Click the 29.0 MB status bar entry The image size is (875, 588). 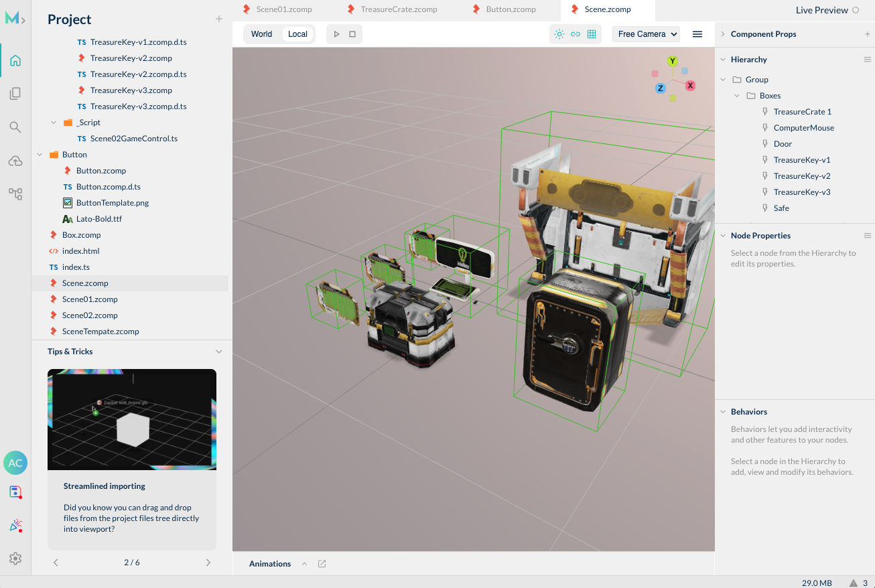pos(817,583)
